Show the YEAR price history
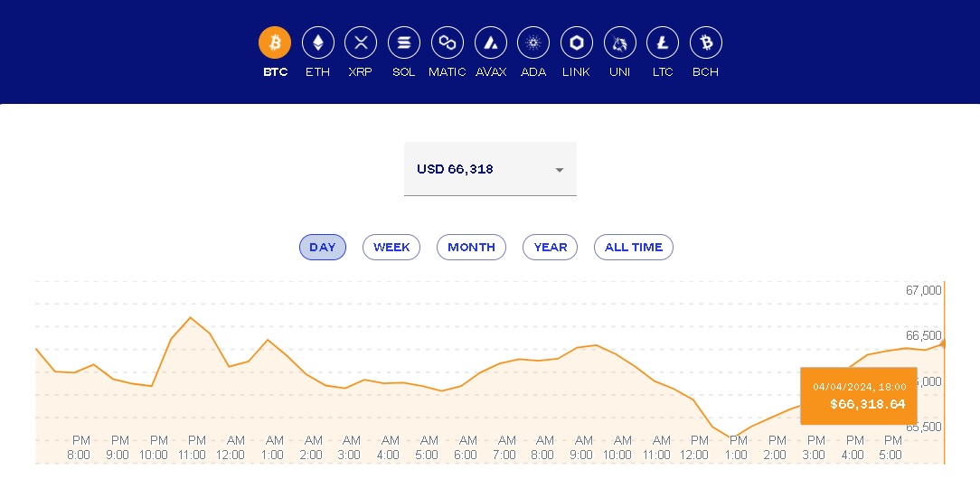This screenshot has width=980, height=498. pyautogui.click(x=550, y=247)
